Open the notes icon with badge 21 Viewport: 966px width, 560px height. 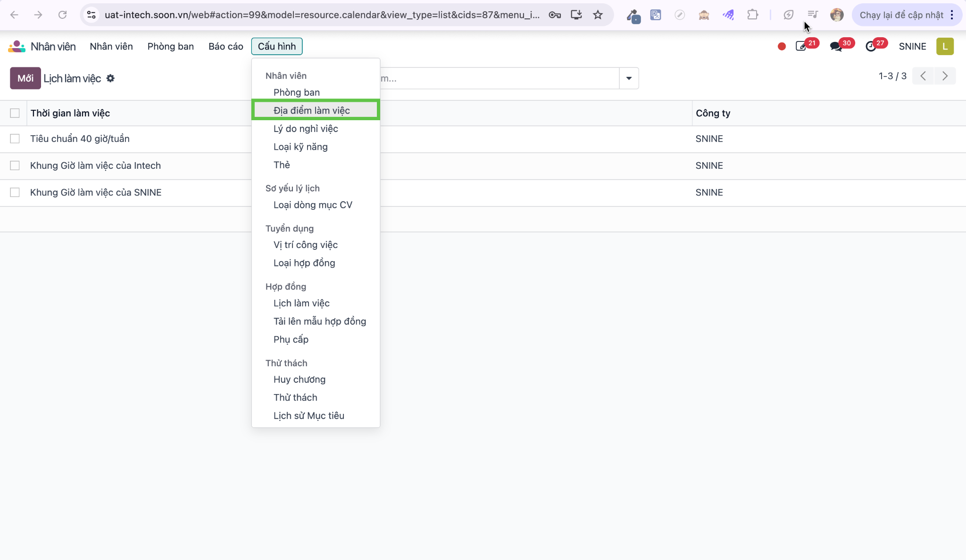[x=801, y=46]
